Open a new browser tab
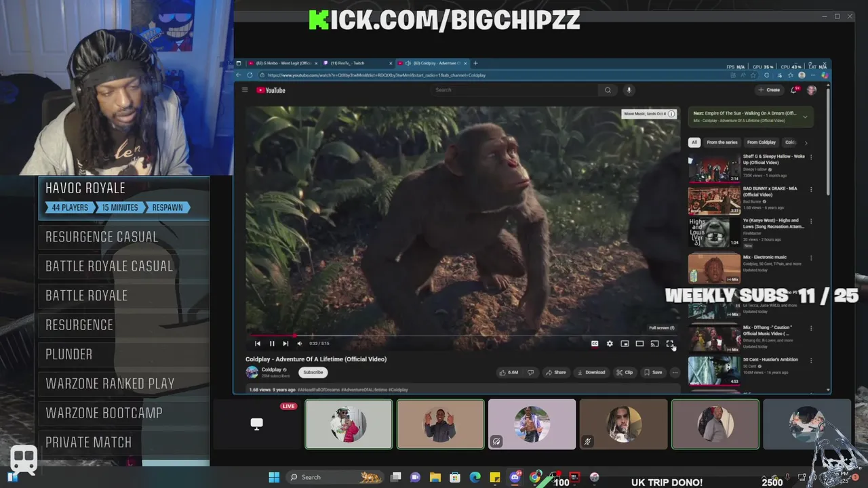This screenshot has width=868, height=488. pos(475,63)
